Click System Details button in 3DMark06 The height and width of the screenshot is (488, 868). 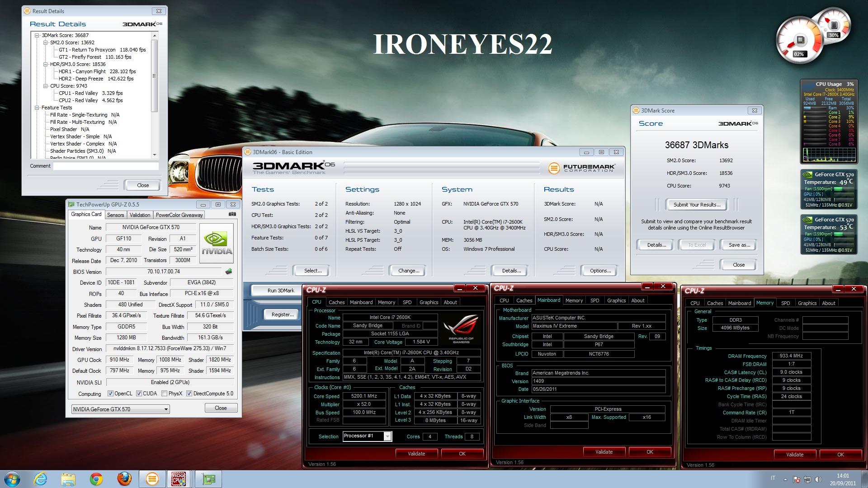(511, 271)
